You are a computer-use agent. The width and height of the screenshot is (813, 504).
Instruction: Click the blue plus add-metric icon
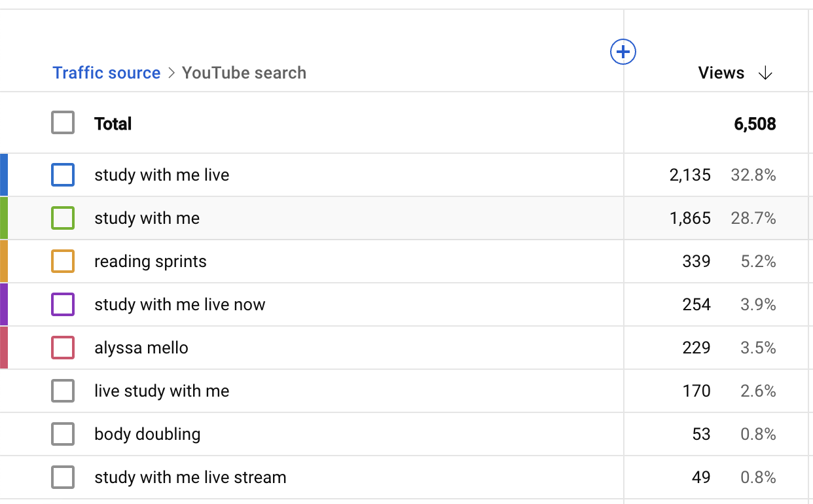click(x=623, y=52)
